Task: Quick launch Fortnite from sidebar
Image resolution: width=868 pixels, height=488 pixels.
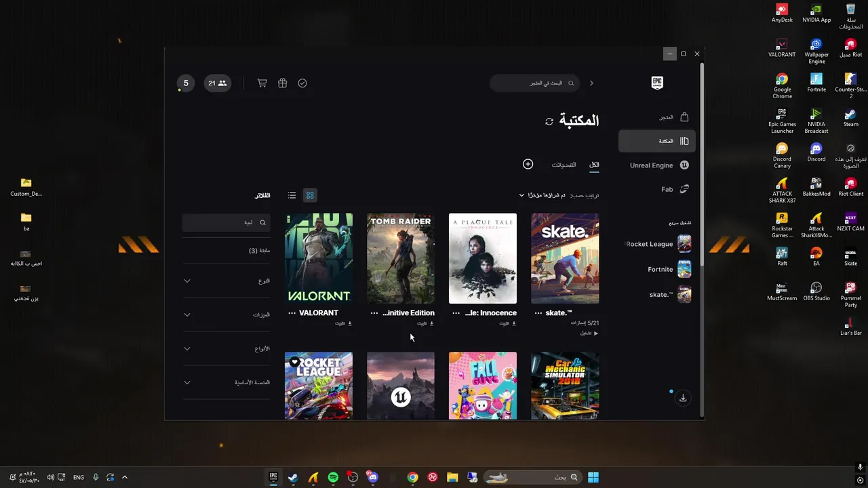Action: pos(669,269)
